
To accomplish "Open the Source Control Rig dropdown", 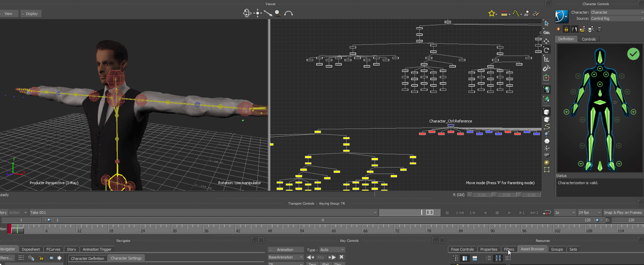I will tap(617, 18).
